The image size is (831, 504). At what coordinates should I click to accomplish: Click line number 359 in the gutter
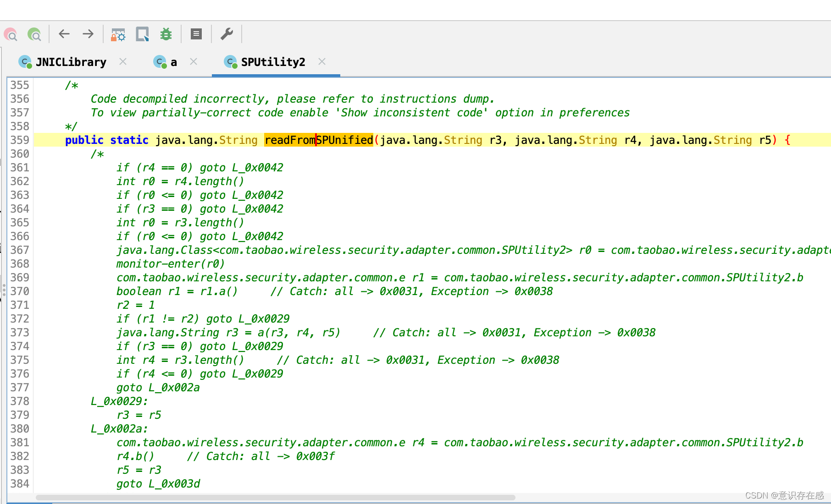tap(20, 140)
